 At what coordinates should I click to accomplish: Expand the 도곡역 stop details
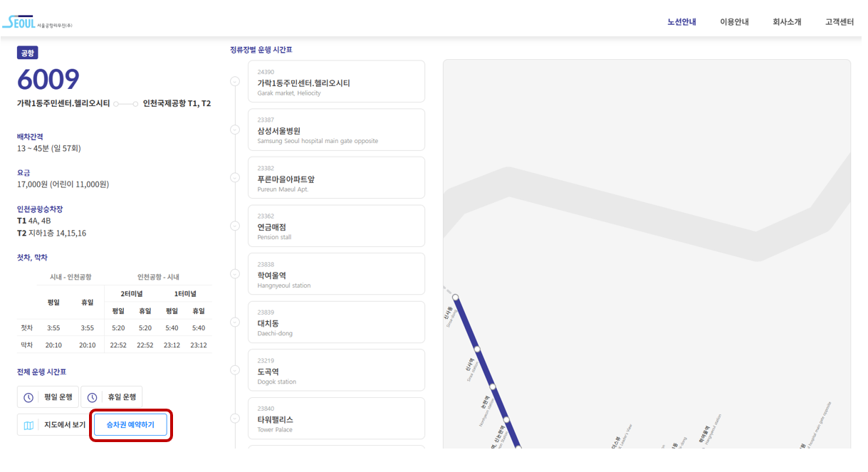coord(336,370)
